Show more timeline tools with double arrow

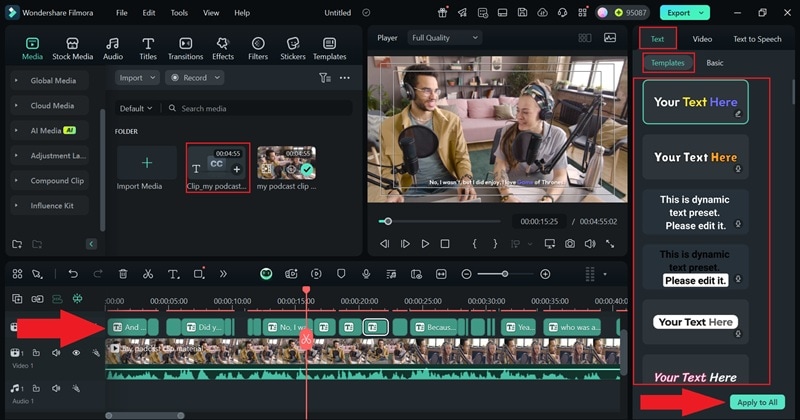[223, 274]
